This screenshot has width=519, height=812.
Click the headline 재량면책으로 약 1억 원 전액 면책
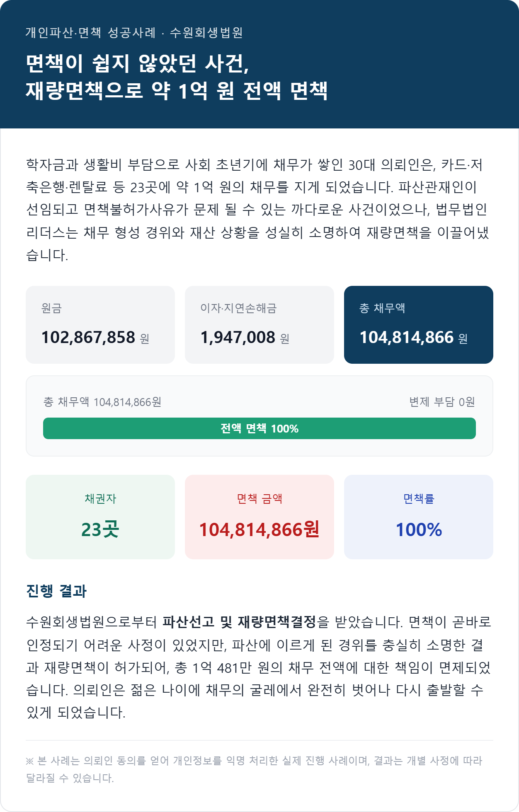click(177, 91)
